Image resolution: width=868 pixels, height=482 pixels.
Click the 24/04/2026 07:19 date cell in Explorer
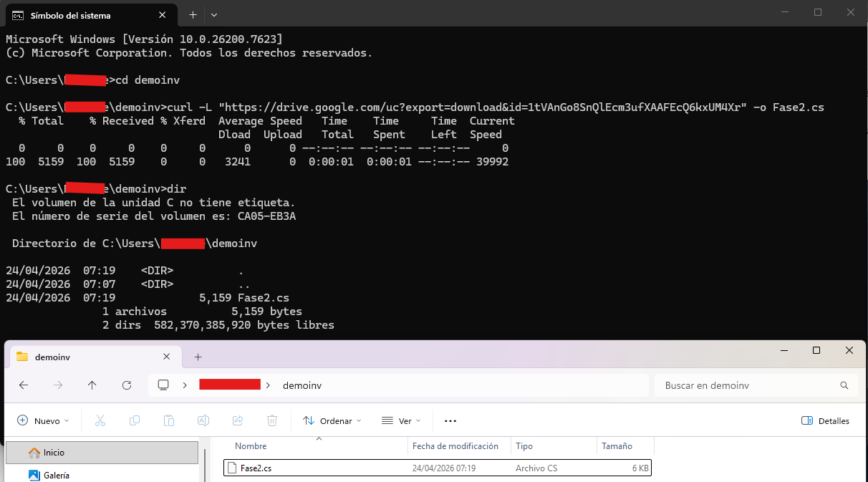click(444, 468)
